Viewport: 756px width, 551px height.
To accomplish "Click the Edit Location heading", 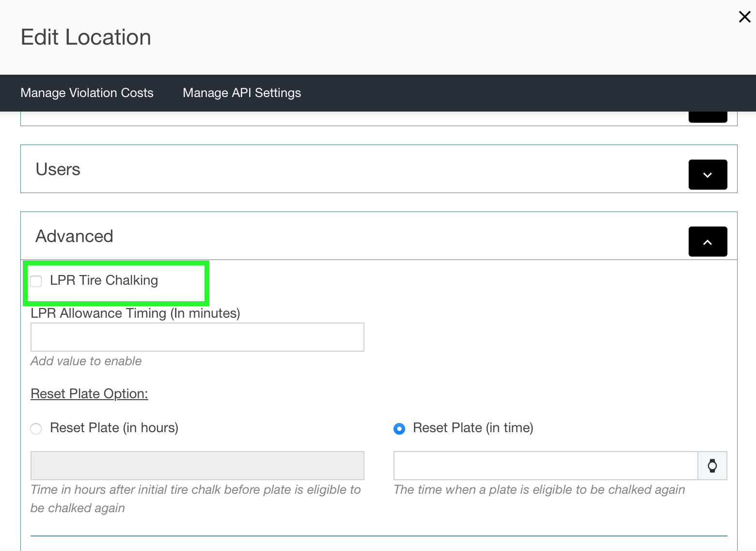I will 86,37.
